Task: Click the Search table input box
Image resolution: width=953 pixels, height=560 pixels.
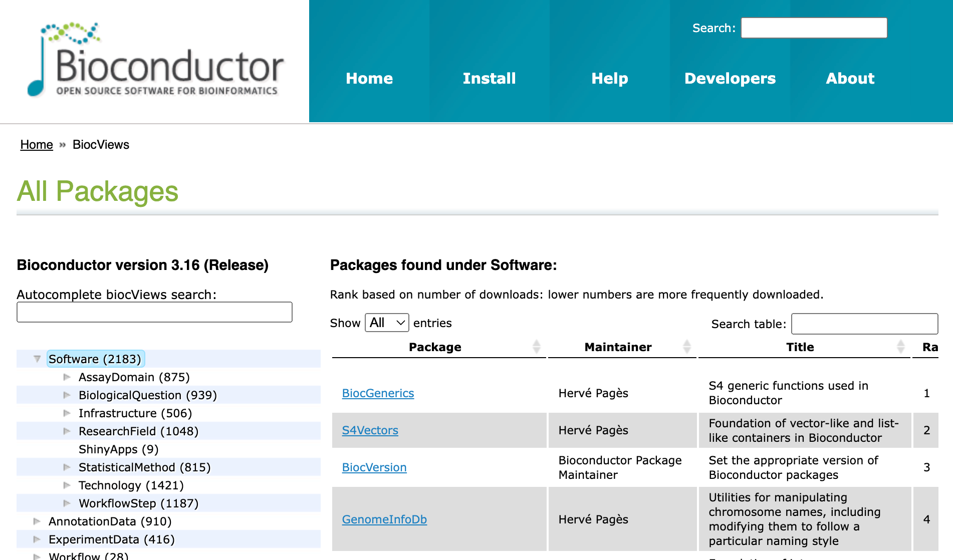Action: (864, 324)
